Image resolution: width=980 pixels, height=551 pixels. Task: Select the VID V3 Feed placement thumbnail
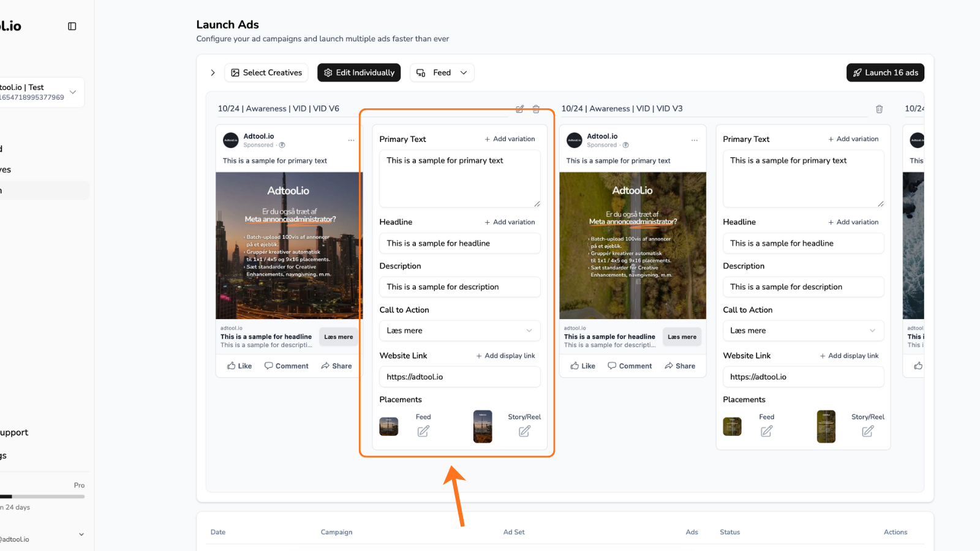732,427
